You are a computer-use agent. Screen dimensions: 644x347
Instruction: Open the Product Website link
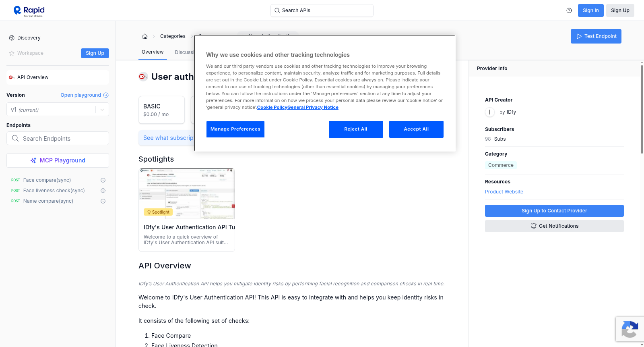(x=504, y=192)
